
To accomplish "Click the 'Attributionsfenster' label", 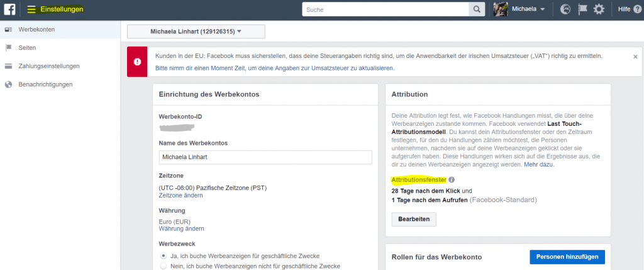I will (419, 180).
